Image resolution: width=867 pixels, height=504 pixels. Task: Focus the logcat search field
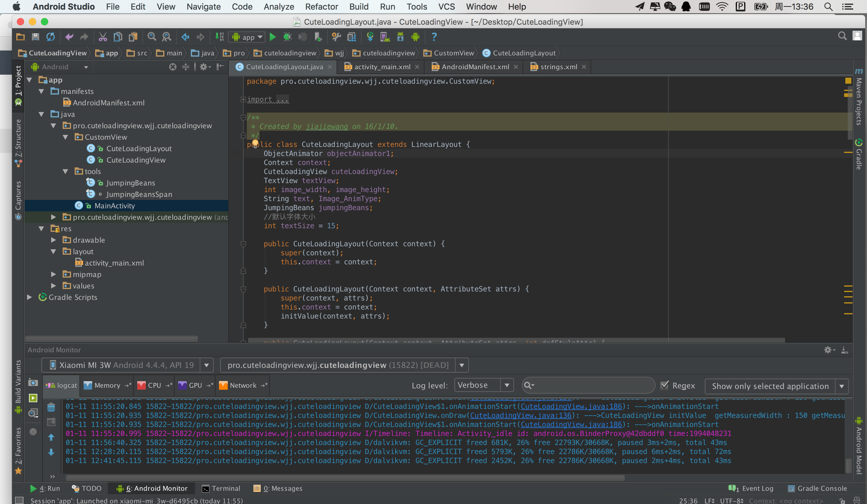coord(588,385)
